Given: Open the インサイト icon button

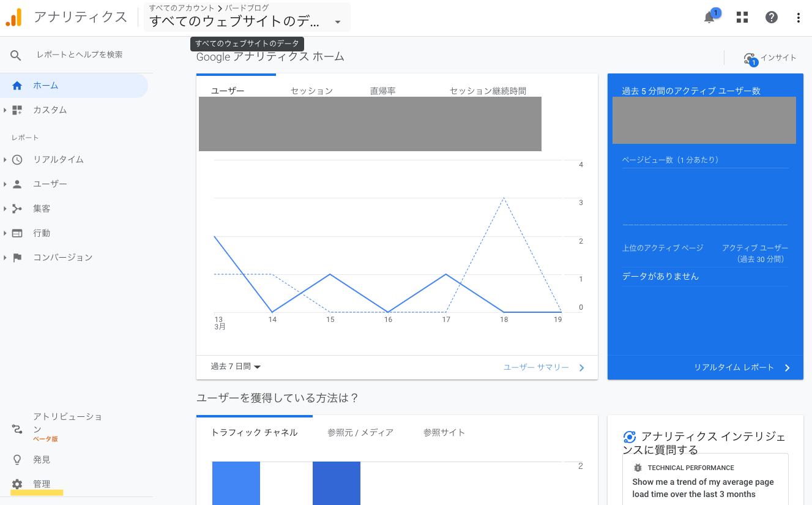Looking at the screenshot, I should [750, 59].
